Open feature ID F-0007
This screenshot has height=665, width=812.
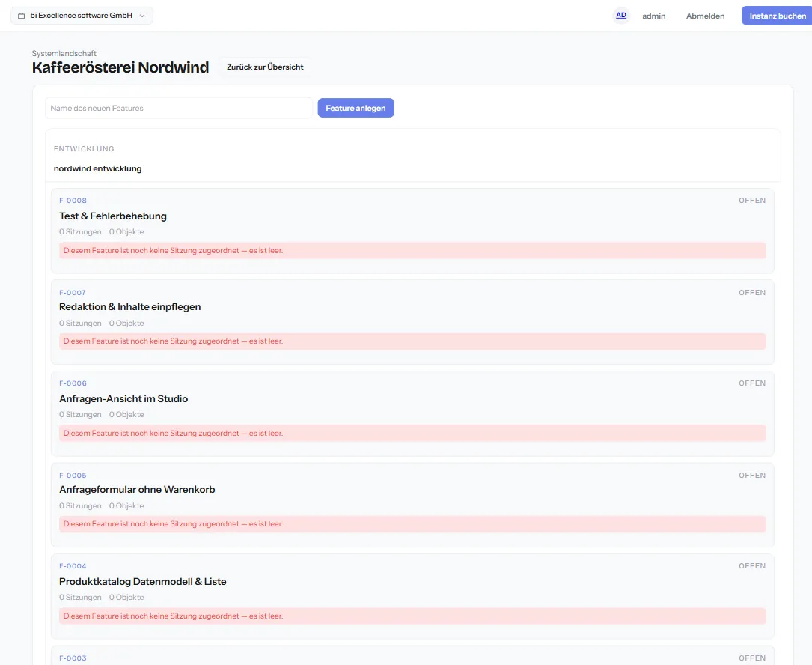tap(73, 292)
